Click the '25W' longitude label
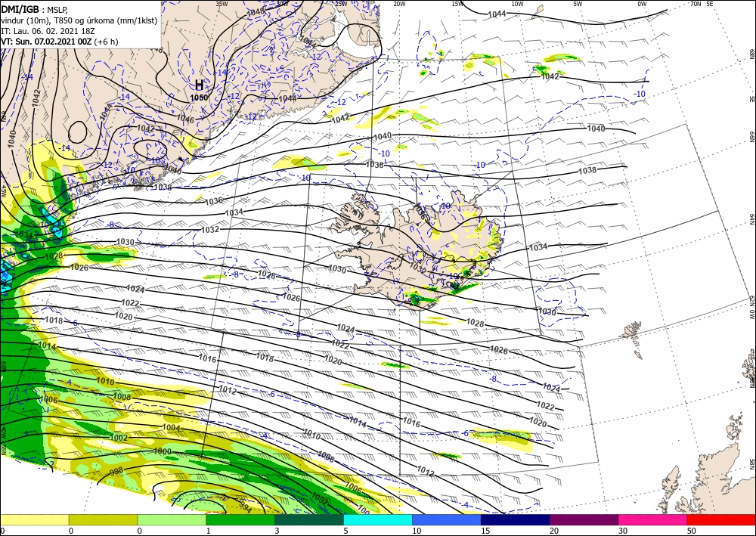The height and width of the screenshot is (536, 756). coord(341,4)
